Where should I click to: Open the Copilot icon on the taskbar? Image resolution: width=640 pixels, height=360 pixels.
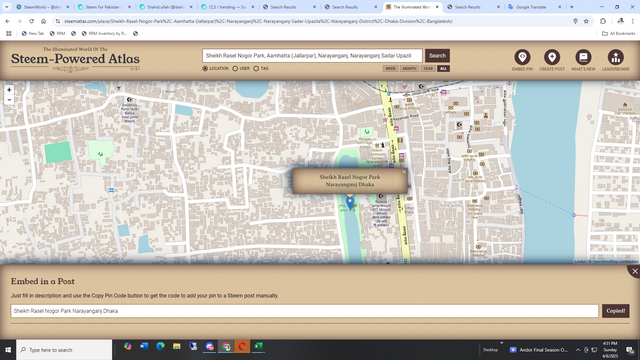coord(128,347)
